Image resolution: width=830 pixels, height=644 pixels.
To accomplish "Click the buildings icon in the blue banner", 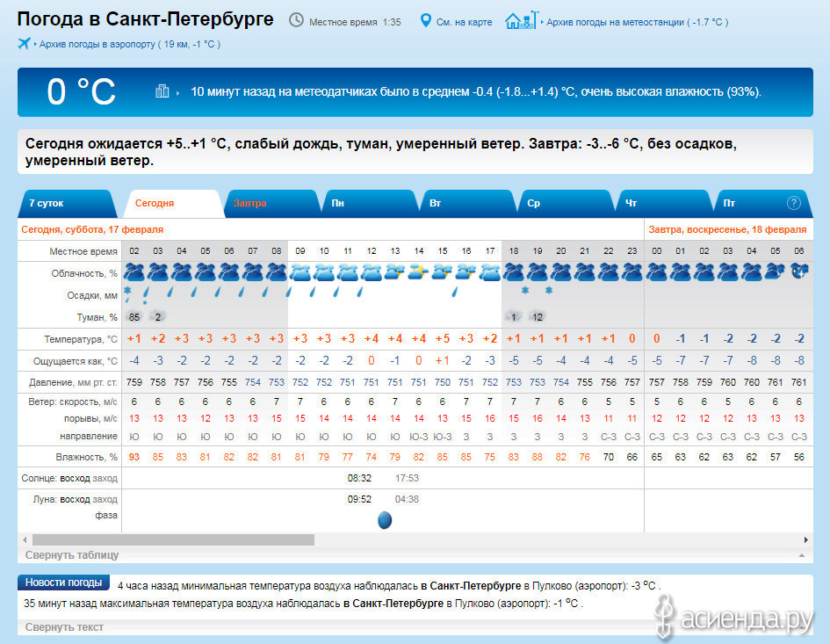I will [162, 91].
